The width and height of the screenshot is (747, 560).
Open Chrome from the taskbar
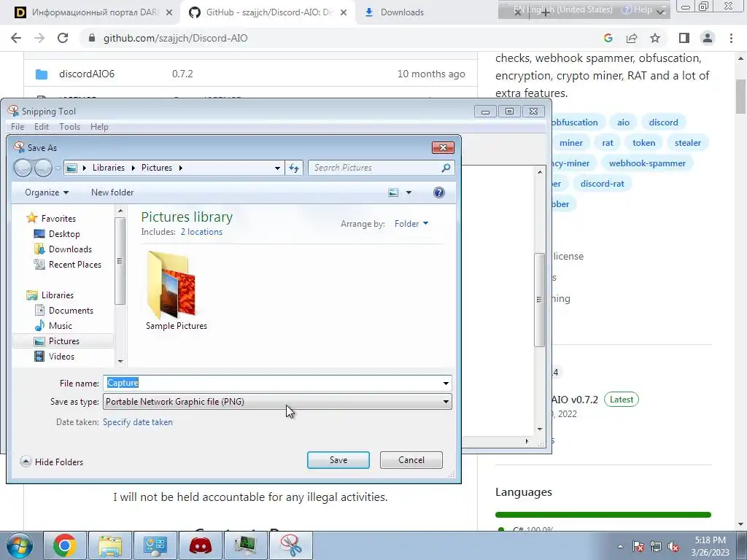click(x=65, y=545)
